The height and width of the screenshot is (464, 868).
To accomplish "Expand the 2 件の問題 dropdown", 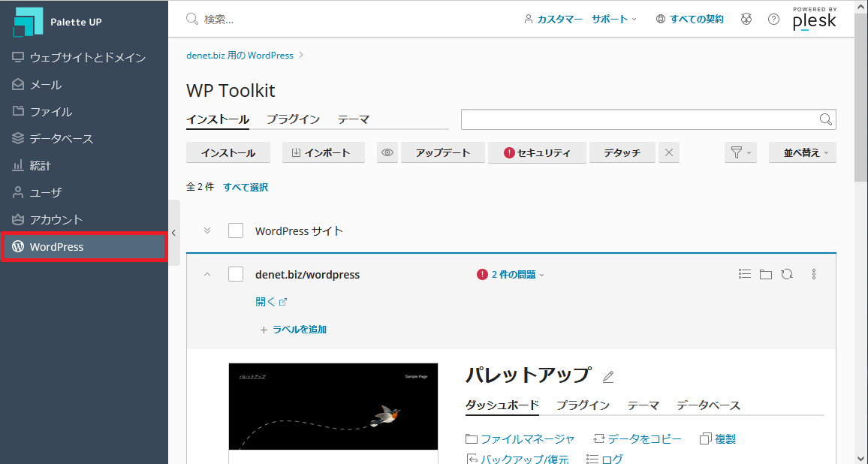I will [x=511, y=275].
